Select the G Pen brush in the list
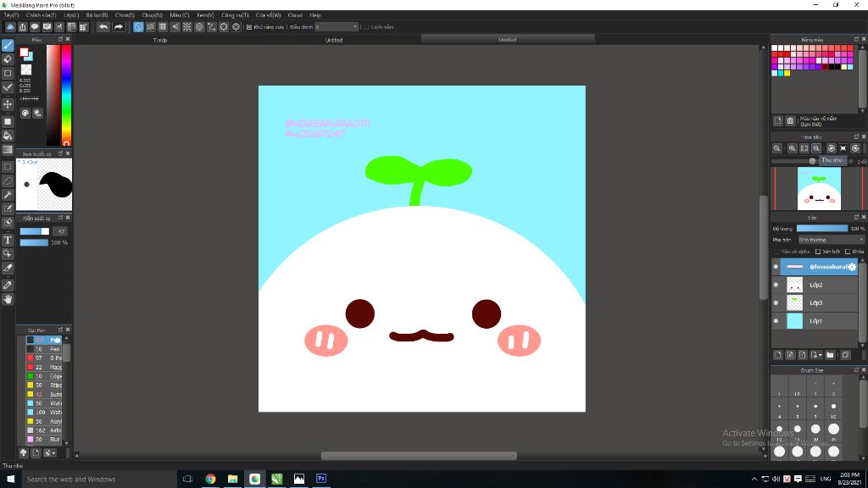The image size is (868, 488). pos(44,358)
